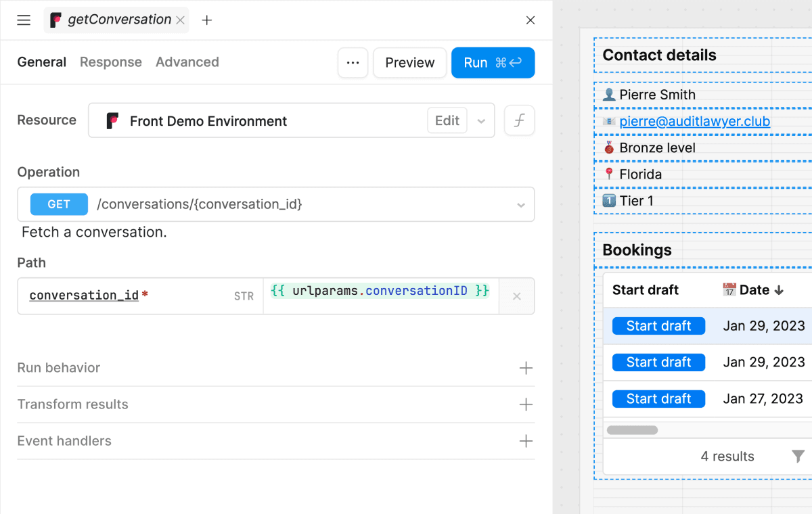812x514 pixels.
Task: Expand the Run behavior section
Action: [x=525, y=367]
